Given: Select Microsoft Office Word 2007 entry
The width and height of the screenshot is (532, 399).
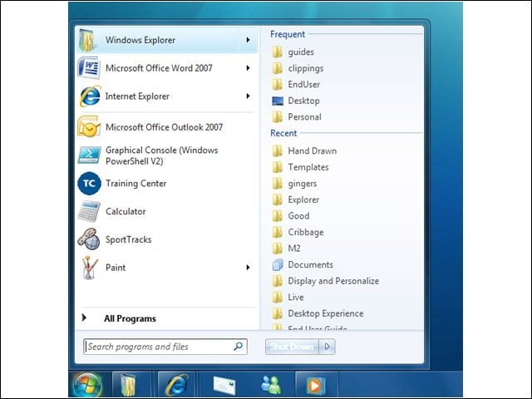Looking at the screenshot, I should (165, 68).
